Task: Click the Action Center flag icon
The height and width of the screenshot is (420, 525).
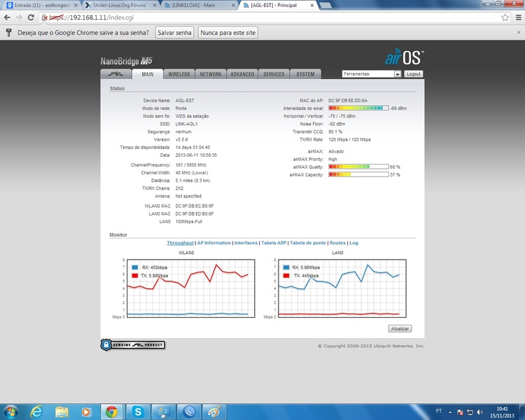Action: coord(460,412)
